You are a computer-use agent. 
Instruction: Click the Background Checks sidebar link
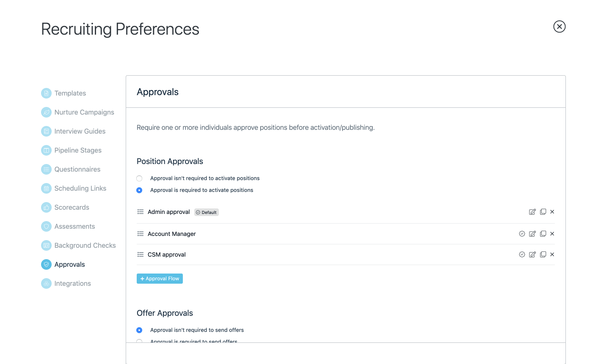coord(85,245)
